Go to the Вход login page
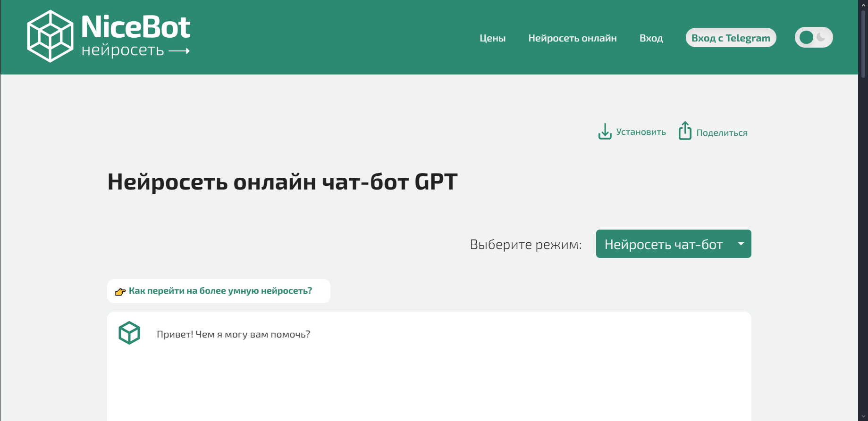This screenshot has height=421, width=868. (x=651, y=38)
